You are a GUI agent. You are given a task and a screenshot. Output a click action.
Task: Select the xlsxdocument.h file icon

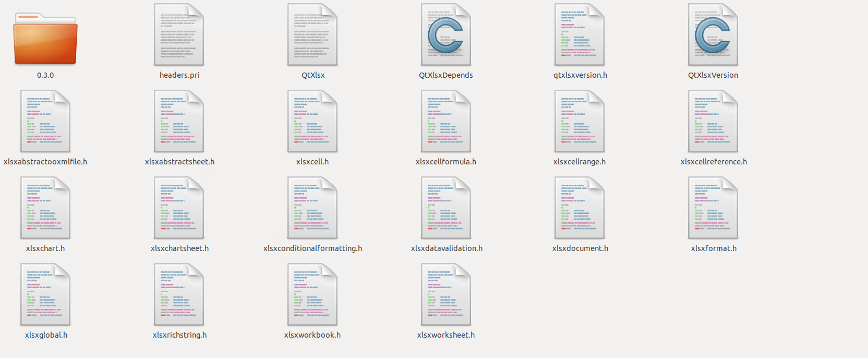pyautogui.click(x=580, y=208)
